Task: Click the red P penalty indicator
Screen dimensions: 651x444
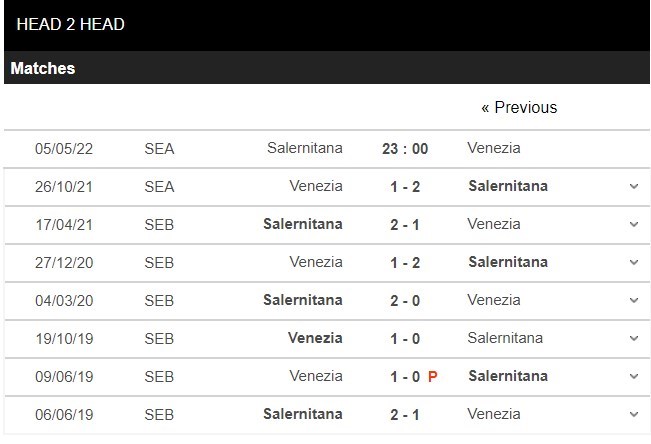Action: [433, 376]
